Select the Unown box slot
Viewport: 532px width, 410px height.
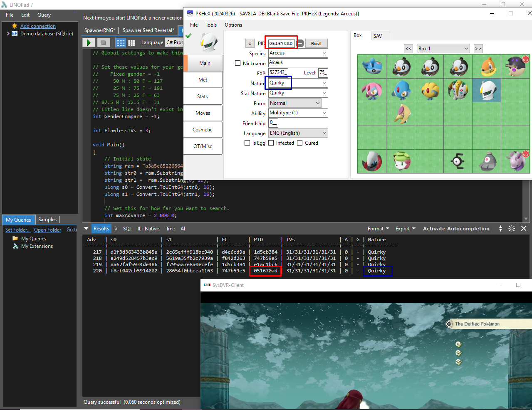click(x=458, y=161)
